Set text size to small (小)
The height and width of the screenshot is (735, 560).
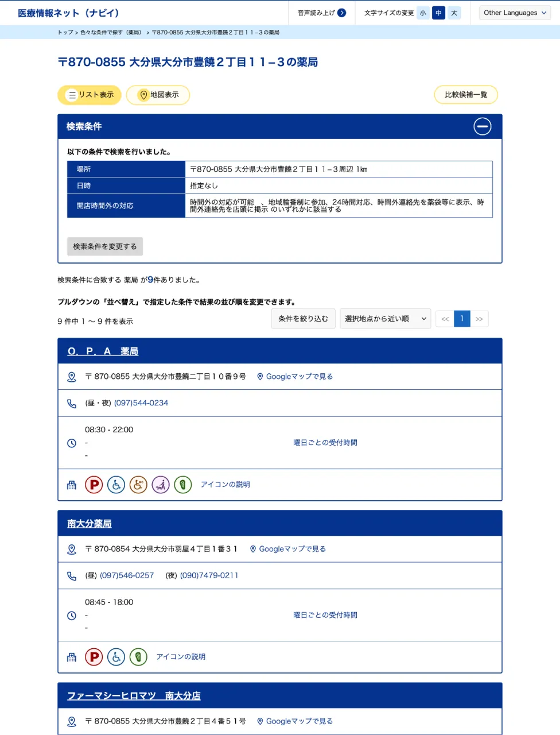coord(423,13)
